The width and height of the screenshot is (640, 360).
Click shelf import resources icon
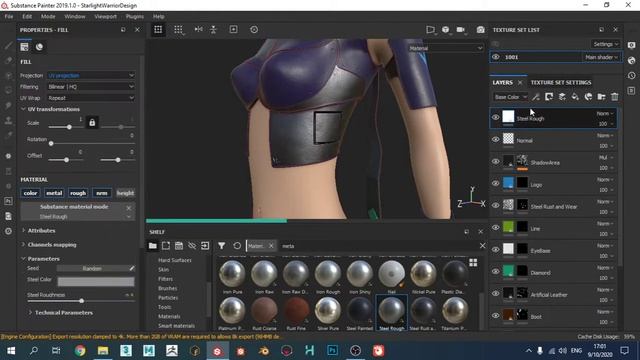(205, 246)
